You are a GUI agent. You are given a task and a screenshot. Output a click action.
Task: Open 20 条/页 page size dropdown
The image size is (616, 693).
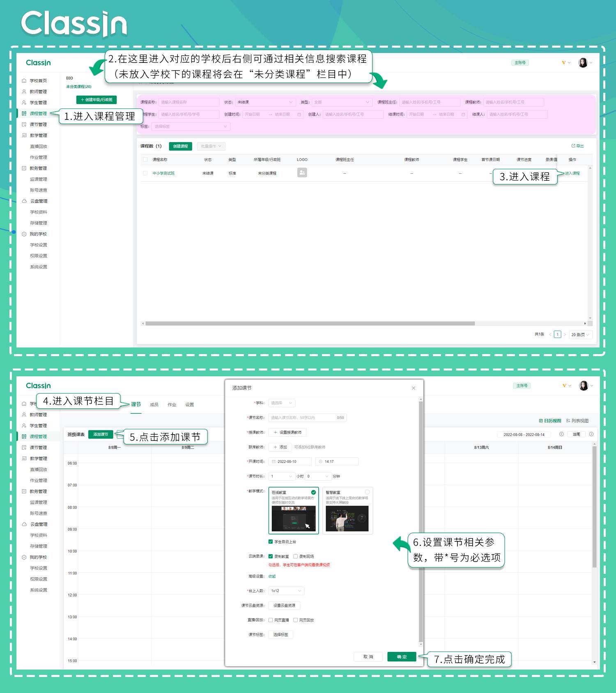pos(580,334)
